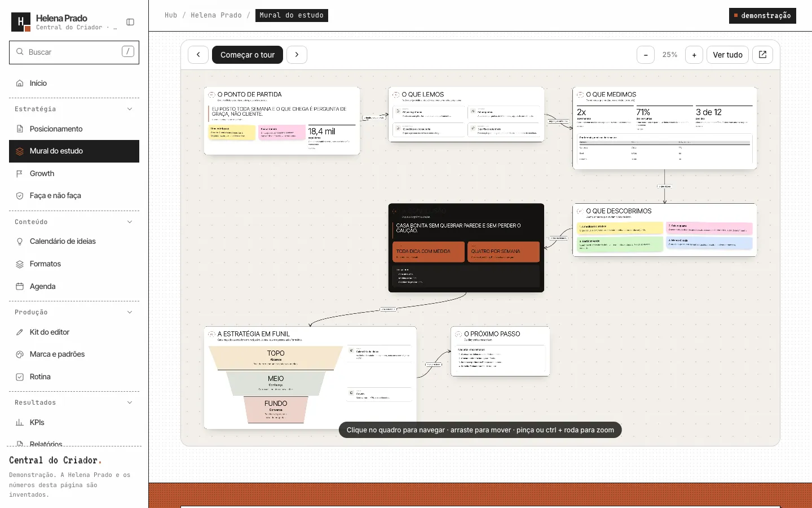Open the O QUE LEMOS card
The height and width of the screenshot is (508, 812).
(466, 115)
